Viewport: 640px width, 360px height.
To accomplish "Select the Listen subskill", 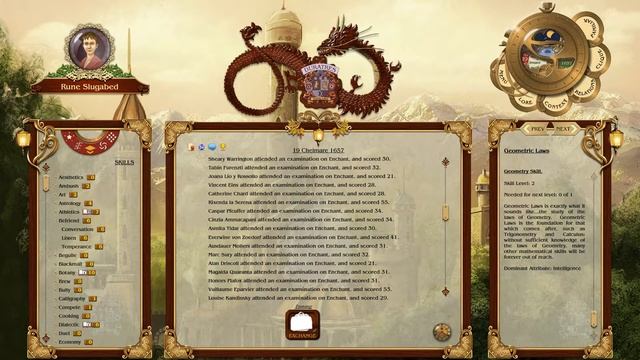I will click(69, 238).
